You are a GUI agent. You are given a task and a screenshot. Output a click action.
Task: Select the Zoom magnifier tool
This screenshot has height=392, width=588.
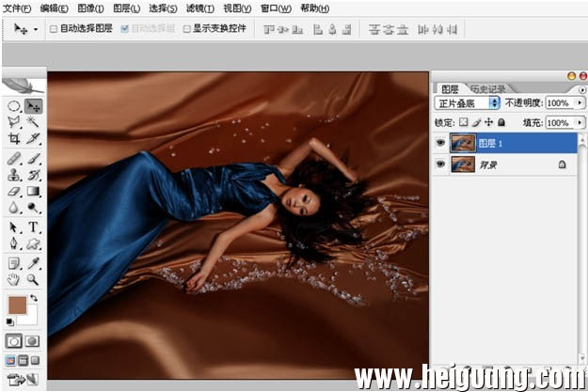33,279
